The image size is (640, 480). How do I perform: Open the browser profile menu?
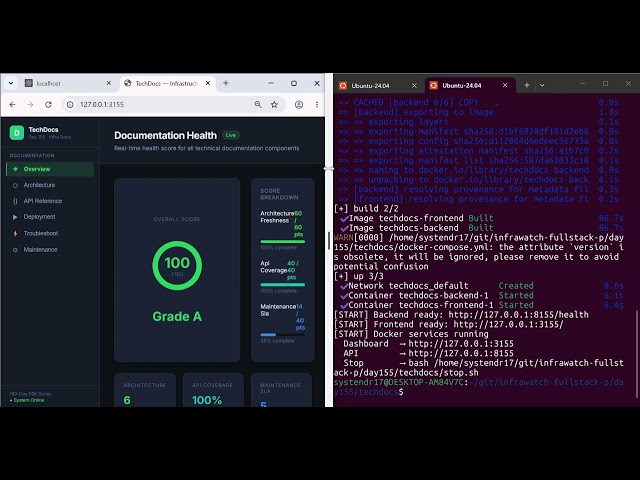click(x=299, y=105)
